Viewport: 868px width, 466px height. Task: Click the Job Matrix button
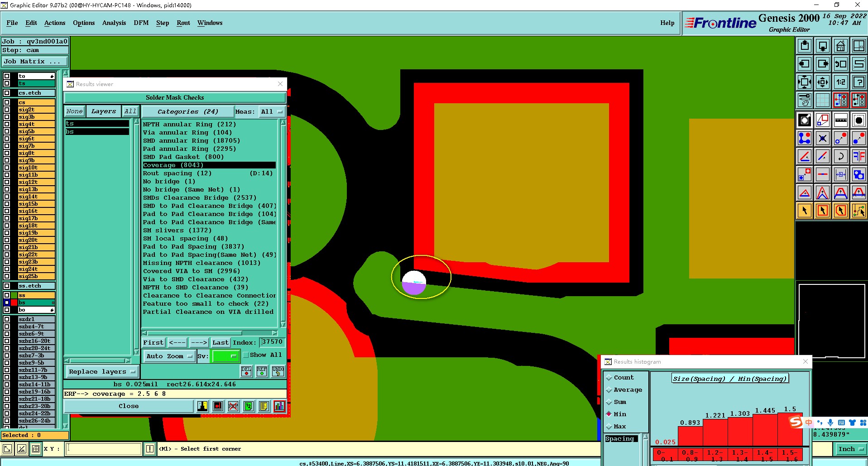pos(35,62)
